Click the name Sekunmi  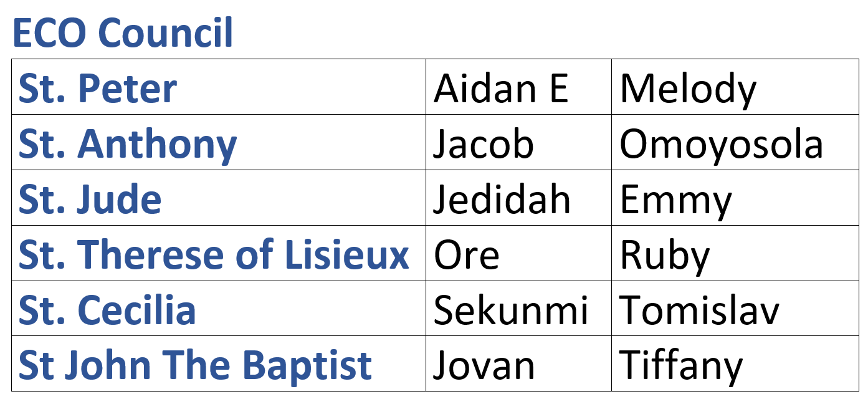click(x=511, y=310)
